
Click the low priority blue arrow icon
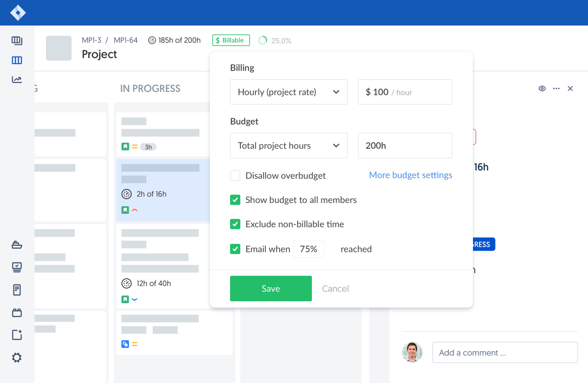point(135,299)
